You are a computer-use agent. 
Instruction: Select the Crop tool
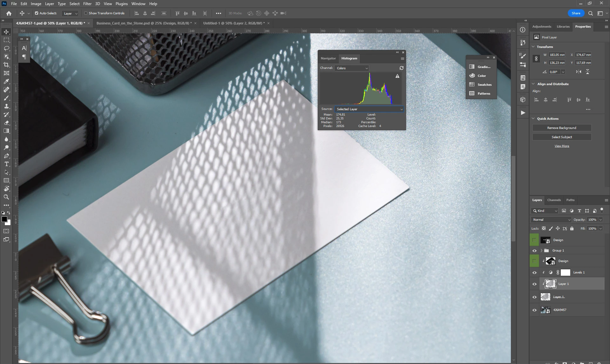6,65
